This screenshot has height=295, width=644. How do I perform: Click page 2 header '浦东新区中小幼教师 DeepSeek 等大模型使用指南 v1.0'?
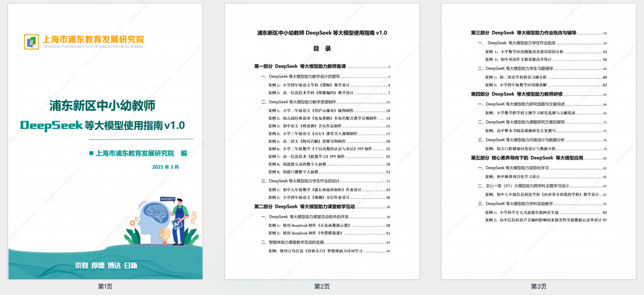pyautogui.click(x=322, y=33)
